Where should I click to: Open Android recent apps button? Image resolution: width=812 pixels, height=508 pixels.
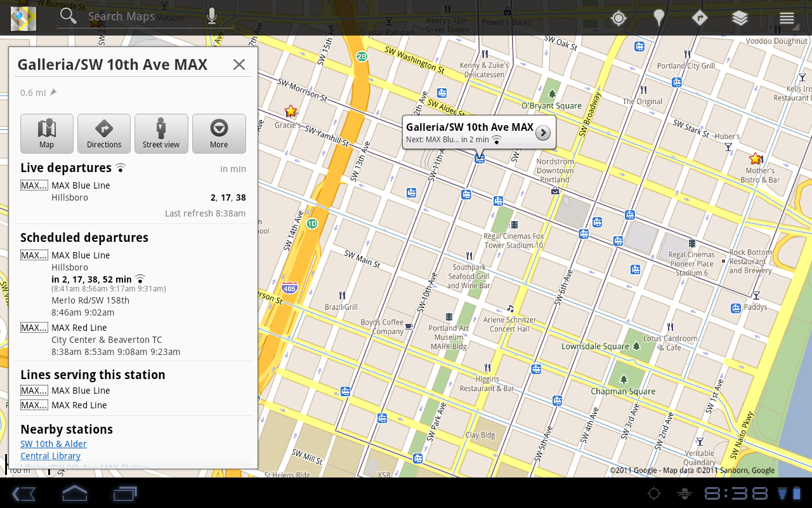125,493
